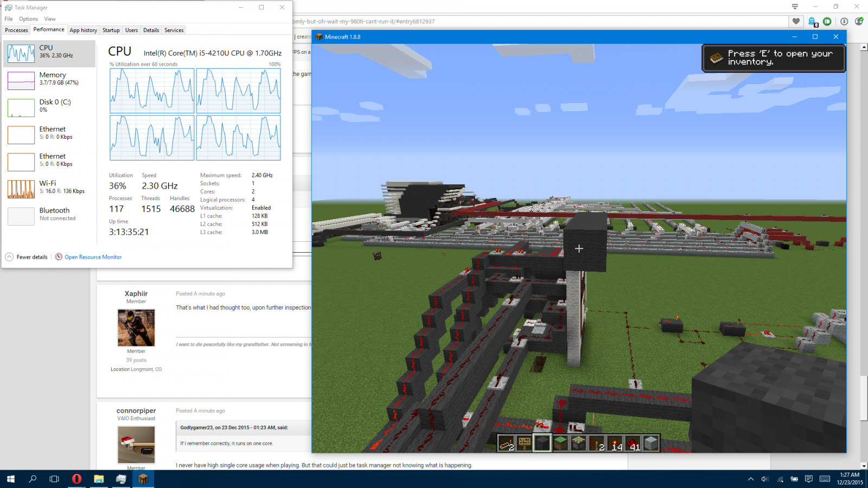Click first logical processor utilization graph
The width and height of the screenshot is (868, 488).
[x=152, y=91]
